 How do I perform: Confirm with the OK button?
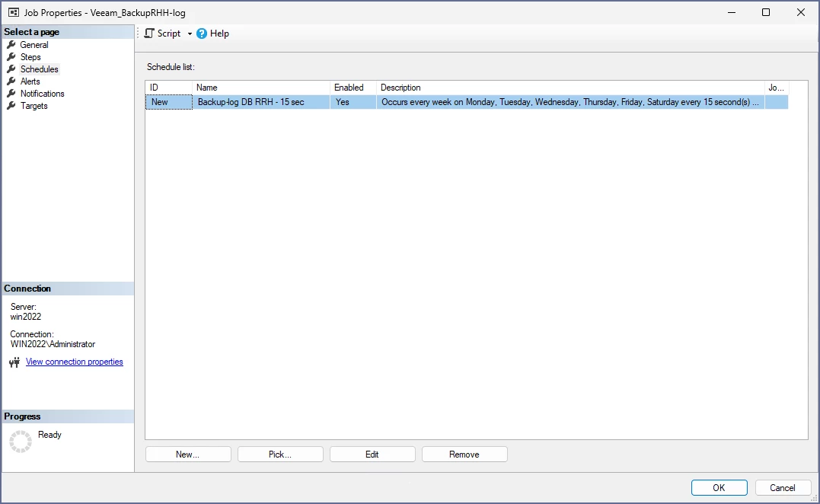tap(719, 488)
